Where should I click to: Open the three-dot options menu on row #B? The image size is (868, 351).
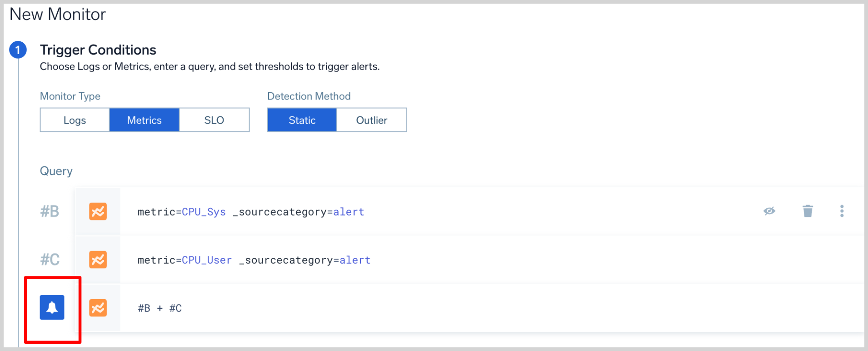coord(842,211)
